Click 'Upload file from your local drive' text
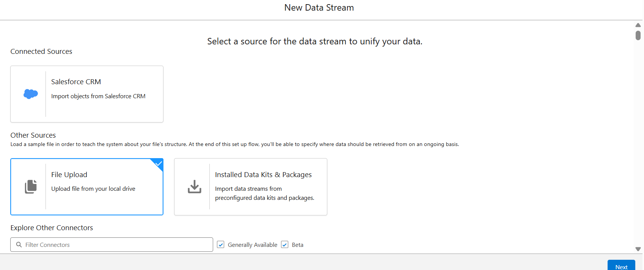The image size is (644, 270). coord(93,189)
